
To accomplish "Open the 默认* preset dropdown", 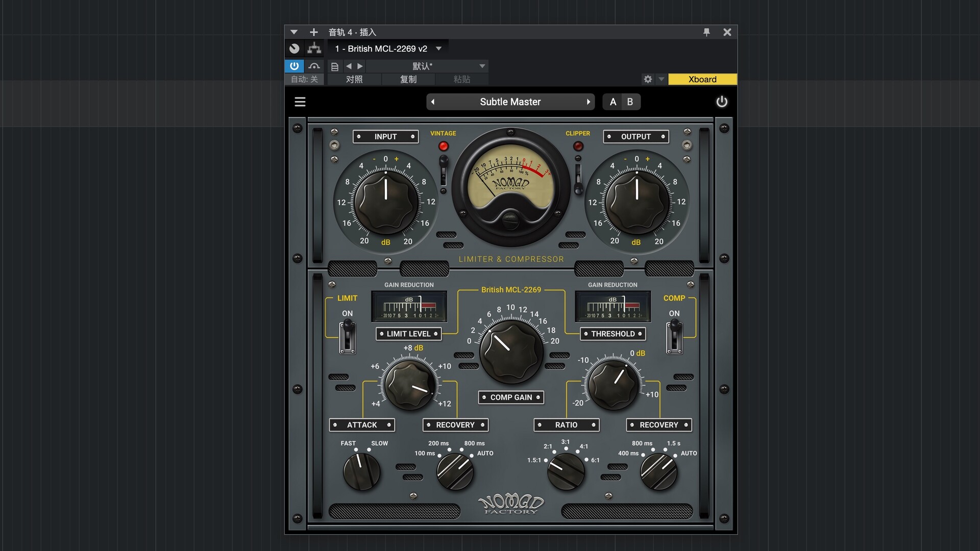I will pyautogui.click(x=427, y=66).
